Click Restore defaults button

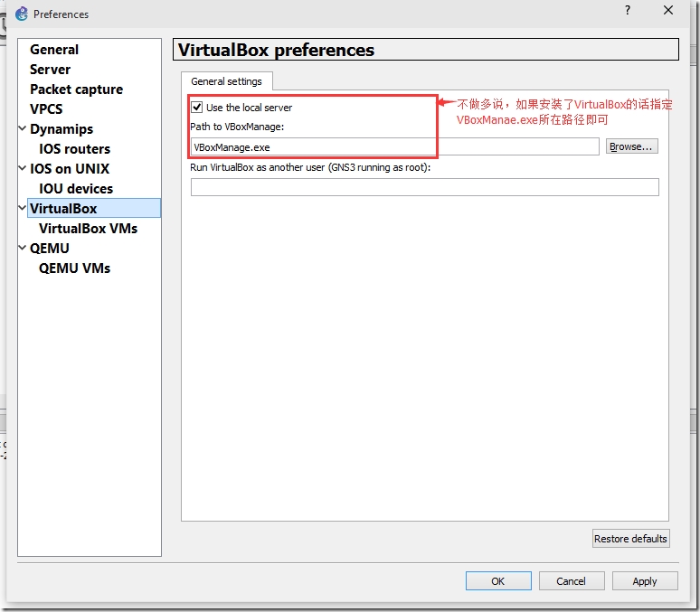630,539
